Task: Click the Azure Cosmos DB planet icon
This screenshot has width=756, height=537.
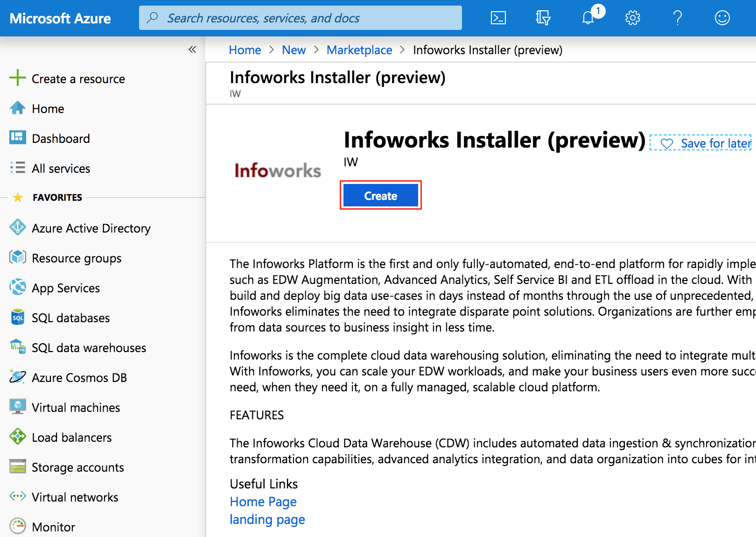Action: [18, 376]
